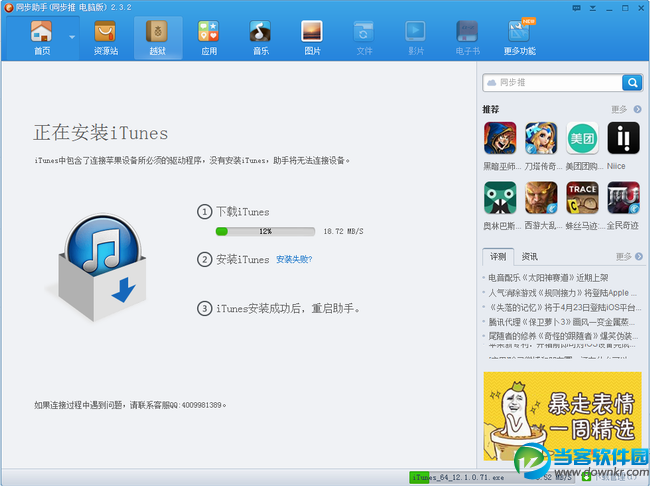This screenshot has height=486, width=650.
Task: Click the iTunes_64_12.1.0.71.exe status bar item
Action: tap(458, 477)
